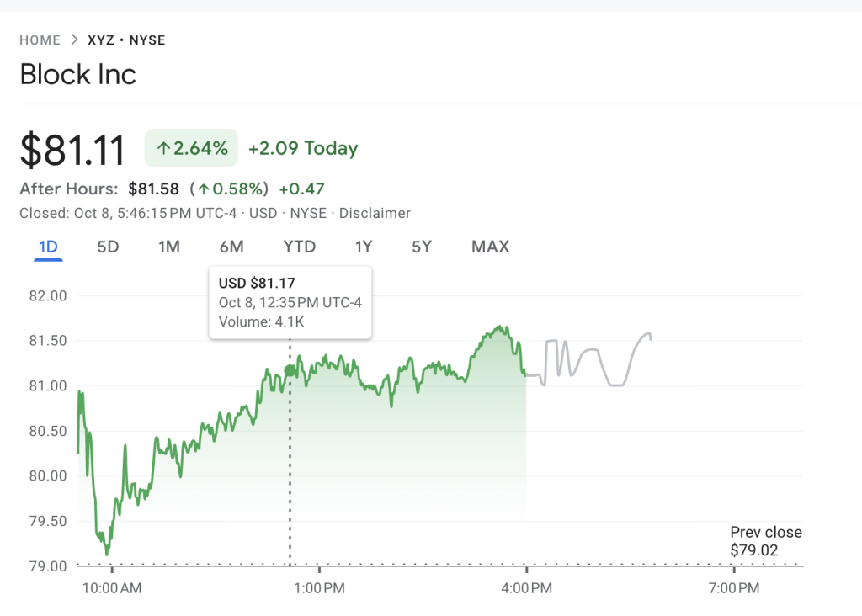Click the 4:00 PM time axis label
This screenshot has height=616, width=862.
click(x=526, y=588)
